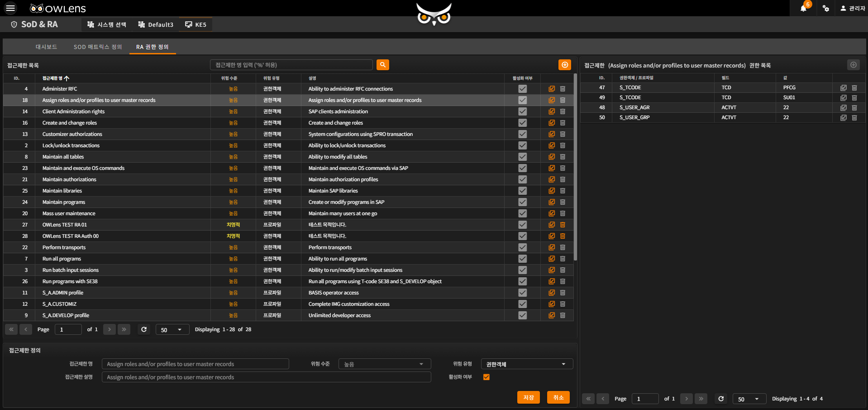868x410 pixels.
Task: Delete the Maintain all tables row
Action: 563,157
